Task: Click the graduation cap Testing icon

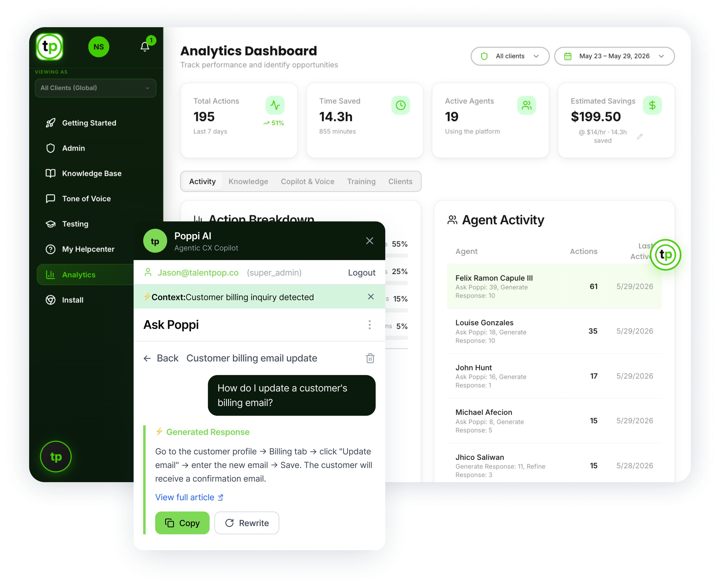Action: (51, 224)
